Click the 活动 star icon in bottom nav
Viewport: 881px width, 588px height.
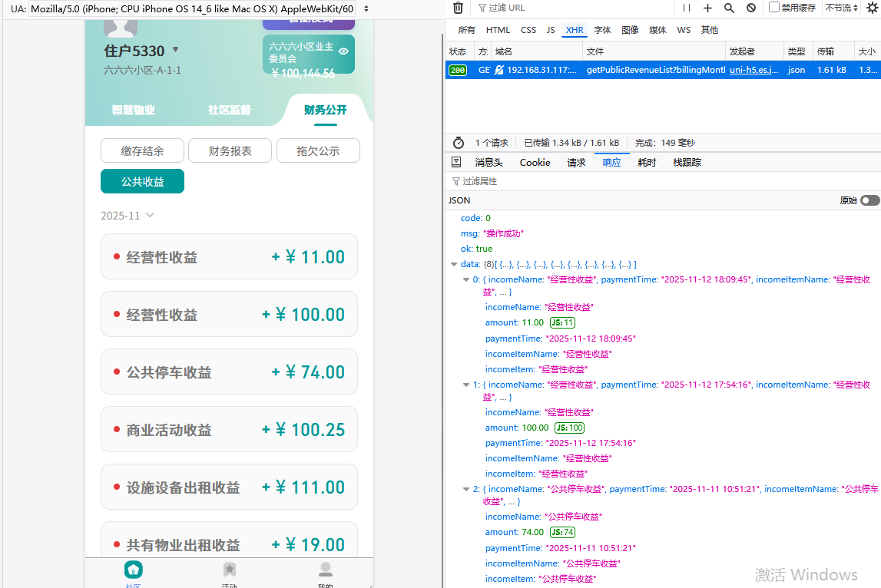click(229, 570)
